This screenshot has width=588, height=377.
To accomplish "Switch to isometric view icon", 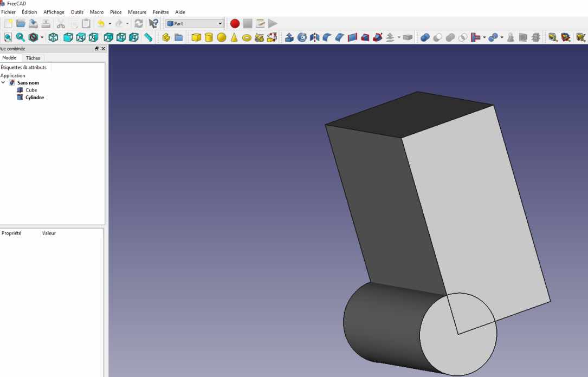I will pos(53,37).
